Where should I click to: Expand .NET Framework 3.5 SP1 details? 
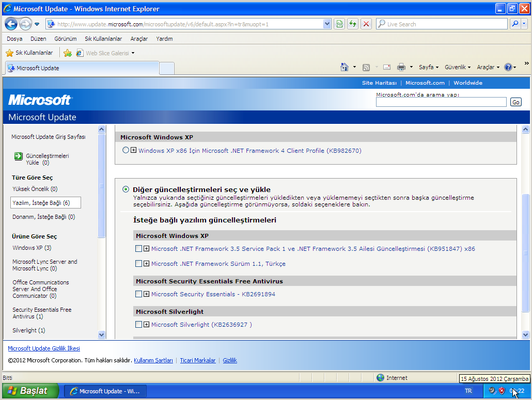(146, 248)
